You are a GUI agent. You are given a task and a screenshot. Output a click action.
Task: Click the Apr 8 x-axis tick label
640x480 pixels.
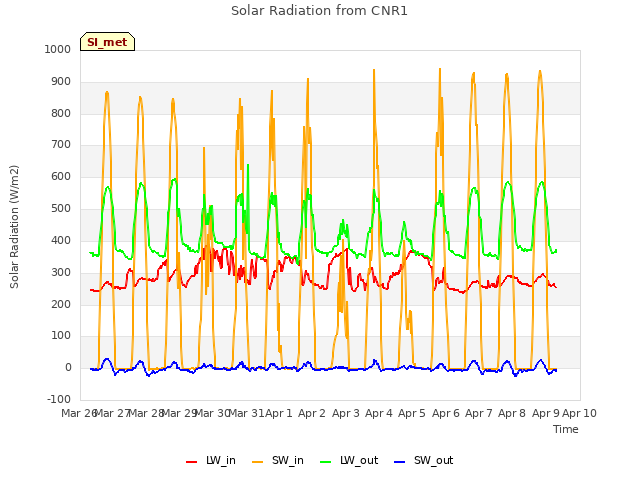tap(512, 413)
